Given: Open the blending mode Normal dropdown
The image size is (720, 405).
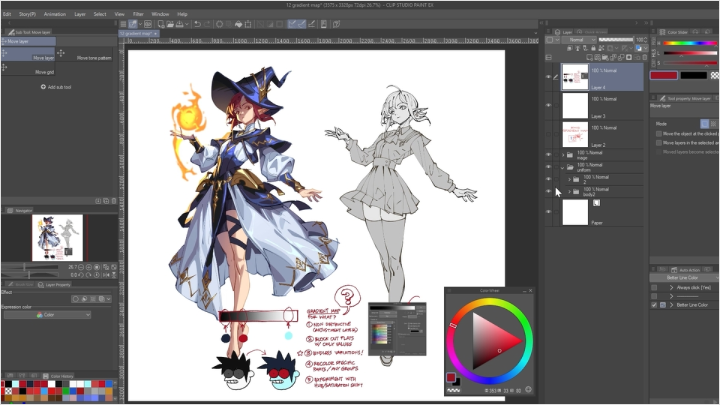Looking at the screenshot, I should point(579,40).
